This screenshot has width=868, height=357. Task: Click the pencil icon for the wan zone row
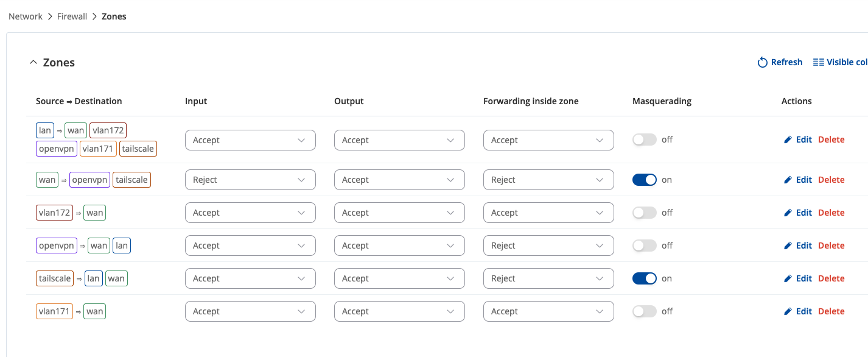pyautogui.click(x=788, y=180)
